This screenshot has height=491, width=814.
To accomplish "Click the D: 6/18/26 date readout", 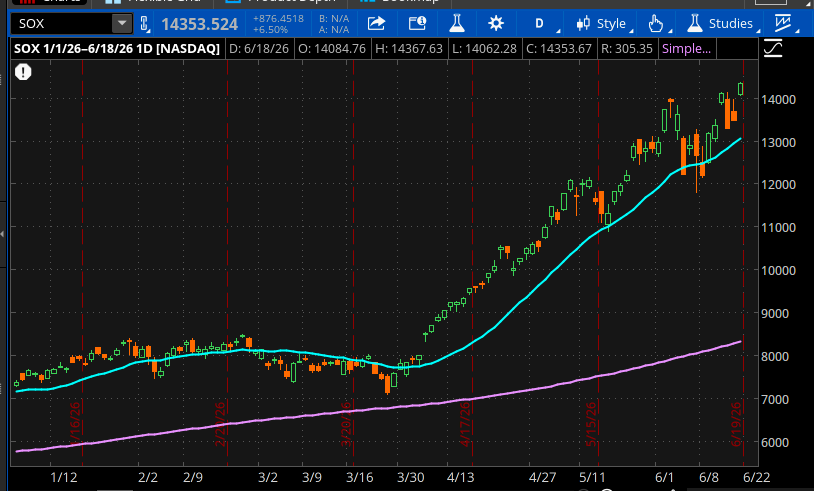I will pyautogui.click(x=259, y=49).
